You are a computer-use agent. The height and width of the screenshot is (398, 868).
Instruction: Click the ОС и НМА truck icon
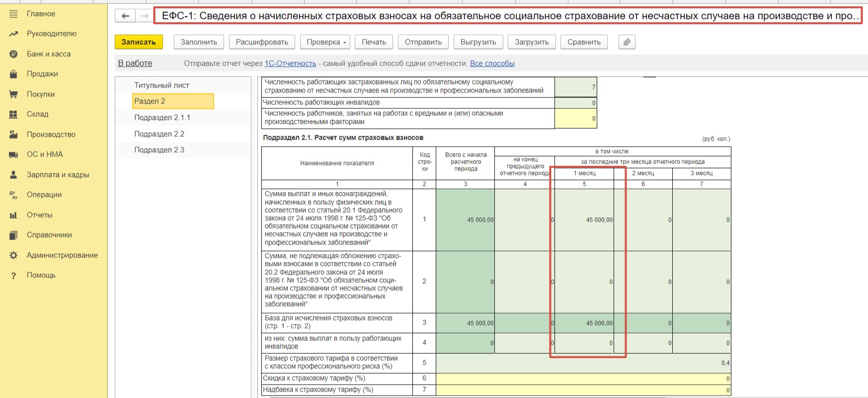pos(13,155)
